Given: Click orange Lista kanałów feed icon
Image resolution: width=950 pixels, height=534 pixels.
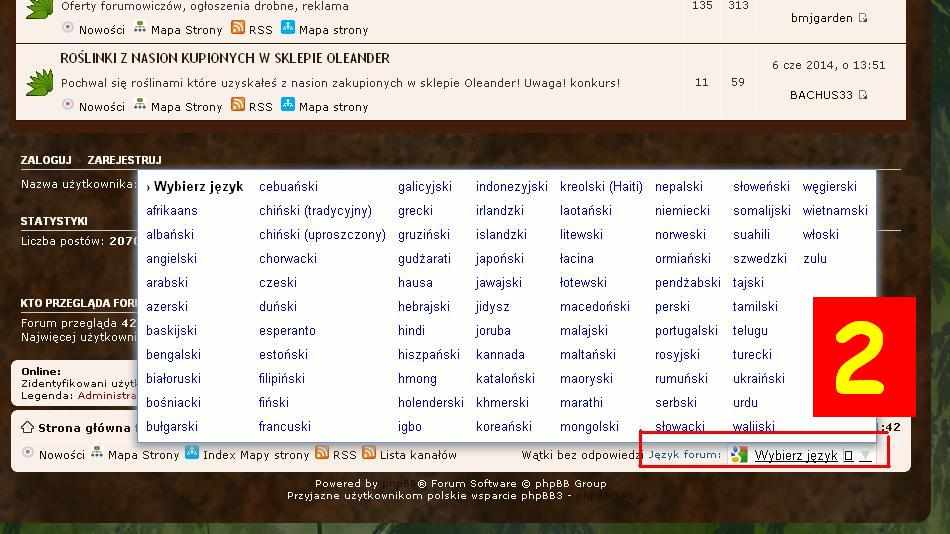Looking at the screenshot, I should click(x=370, y=453).
